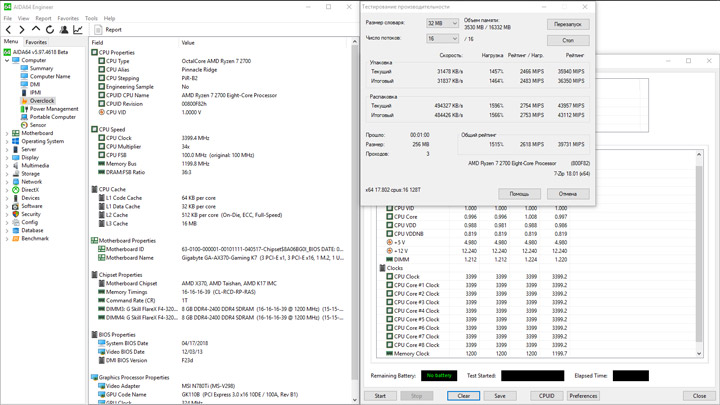The height and width of the screenshot is (405, 720).
Task: Toggle CPU Core voltage checkbox
Action: tap(389, 217)
